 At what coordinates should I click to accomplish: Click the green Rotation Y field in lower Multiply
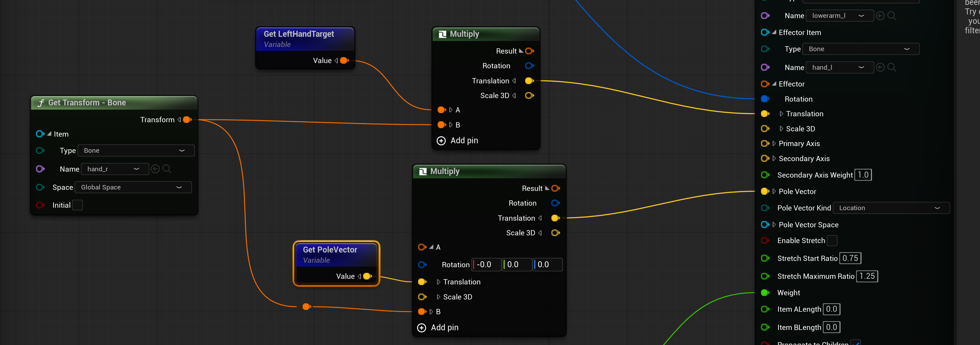[517, 265]
